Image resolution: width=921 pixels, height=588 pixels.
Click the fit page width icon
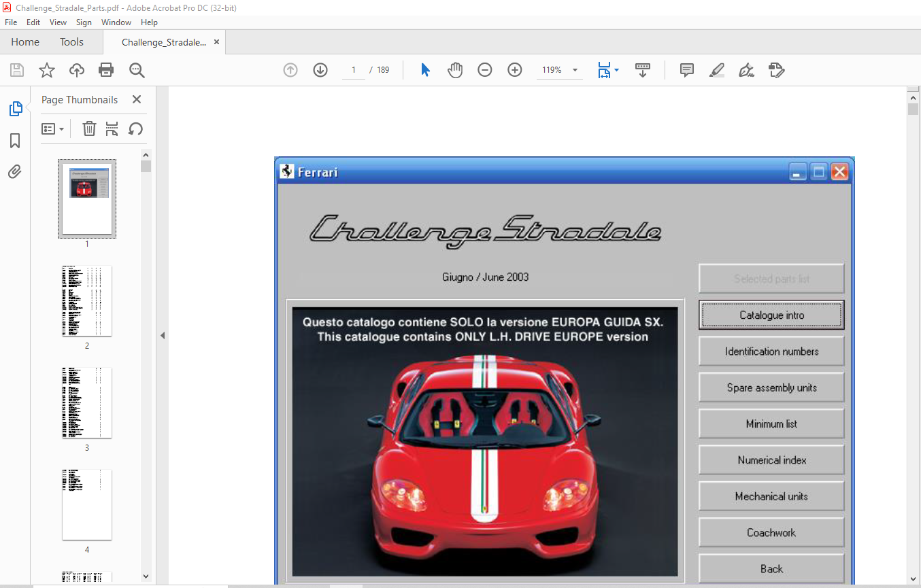[604, 70]
